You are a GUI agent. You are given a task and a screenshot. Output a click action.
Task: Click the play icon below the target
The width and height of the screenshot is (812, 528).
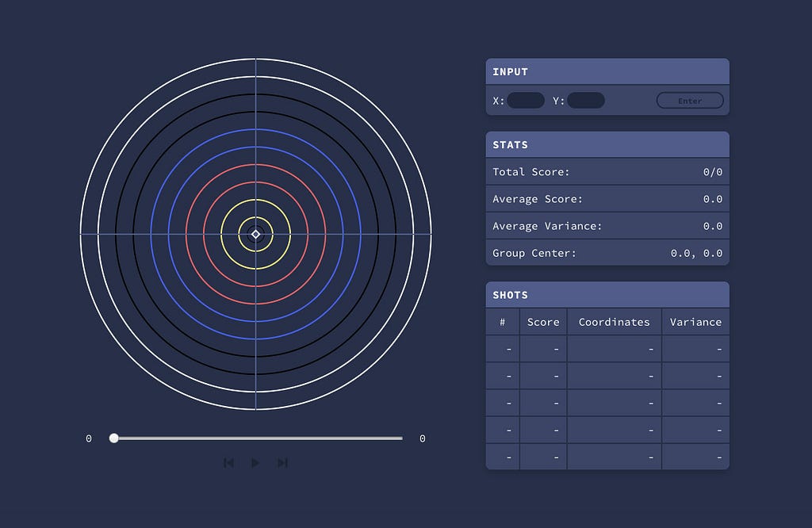(x=255, y=463)
